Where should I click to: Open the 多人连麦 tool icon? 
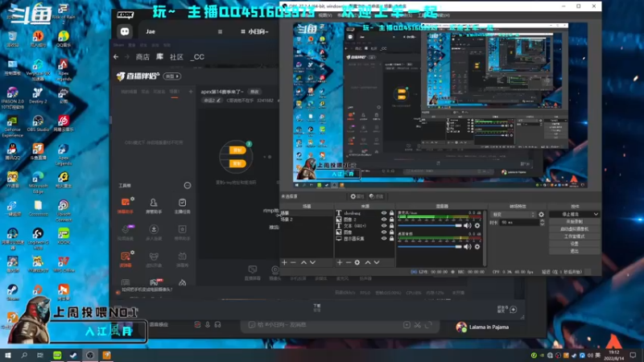pyautogui.click(x=154, y=232)
